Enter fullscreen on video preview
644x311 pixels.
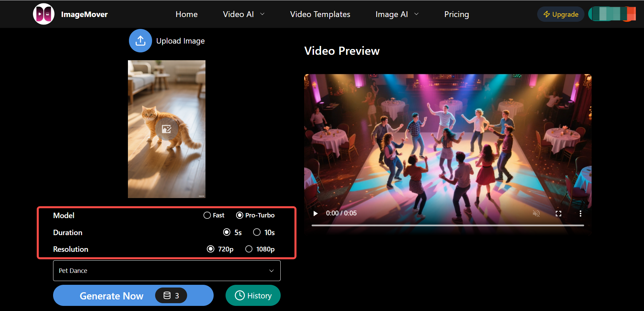pos(558,213)
